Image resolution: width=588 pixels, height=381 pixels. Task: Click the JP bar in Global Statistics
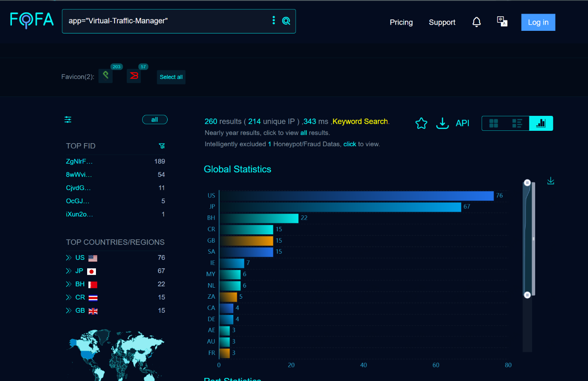340,207
